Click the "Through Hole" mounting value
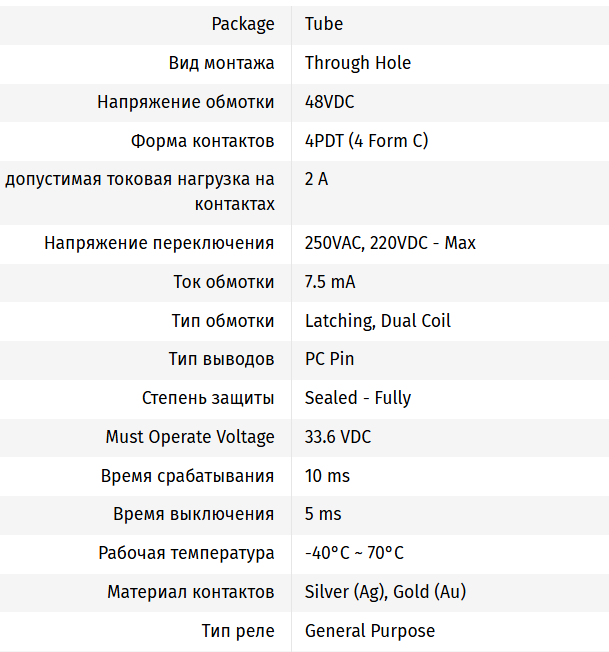Image resolution: width=609 pixels, height=652 pixels. 357,63
